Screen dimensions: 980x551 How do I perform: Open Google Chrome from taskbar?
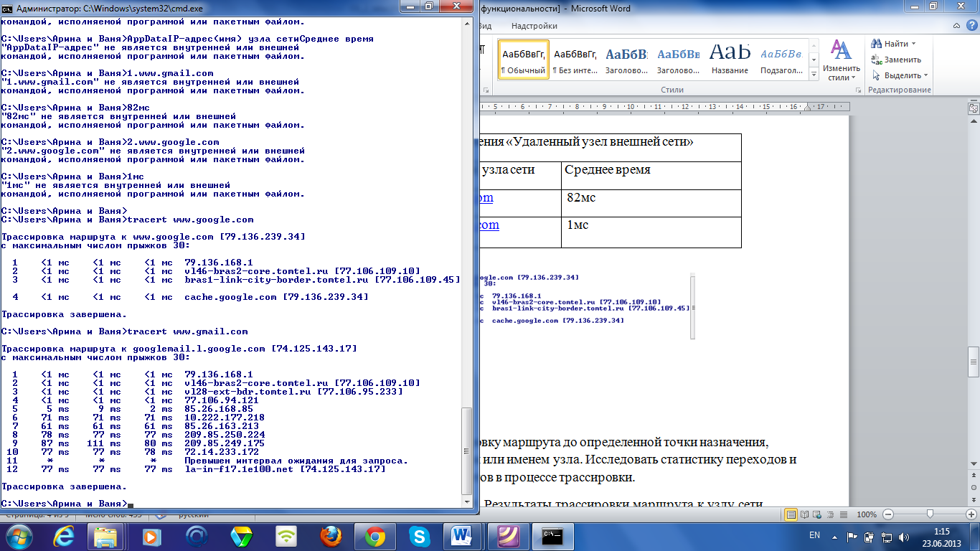tap(375, 536)
